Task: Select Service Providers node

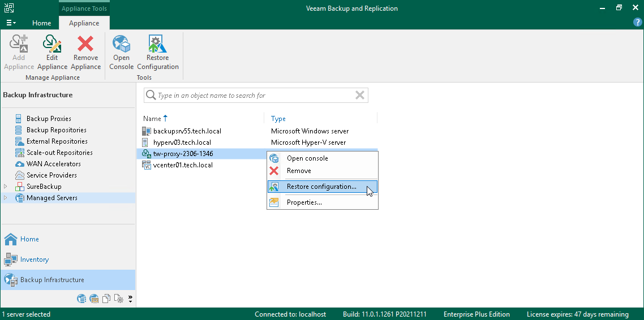Action: [x=51, y=175]
